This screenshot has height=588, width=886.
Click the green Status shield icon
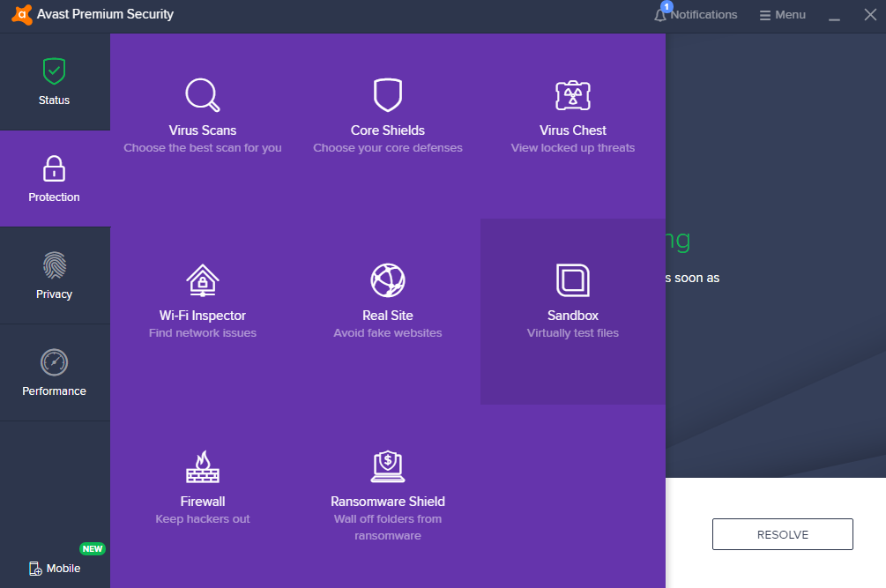coord(55,71)
